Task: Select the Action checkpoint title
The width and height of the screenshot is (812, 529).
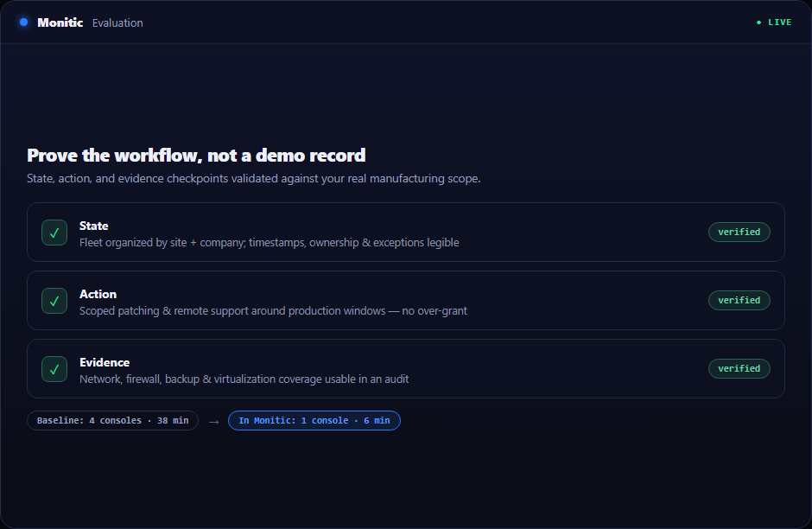Action: [98, 294]
